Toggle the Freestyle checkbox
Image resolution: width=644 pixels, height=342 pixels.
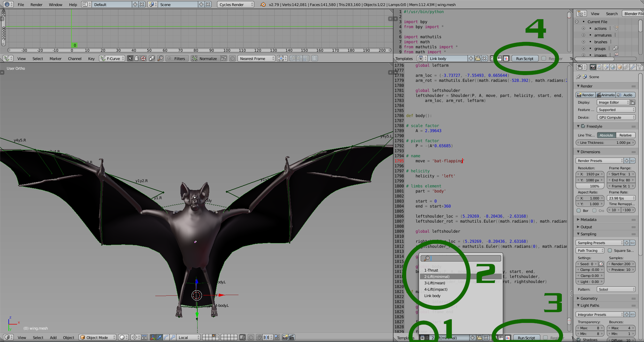[x=583, y=126]
